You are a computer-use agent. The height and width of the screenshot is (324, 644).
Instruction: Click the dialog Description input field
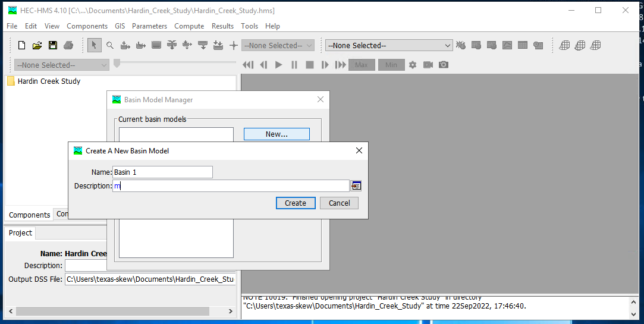tap(231, 185)
